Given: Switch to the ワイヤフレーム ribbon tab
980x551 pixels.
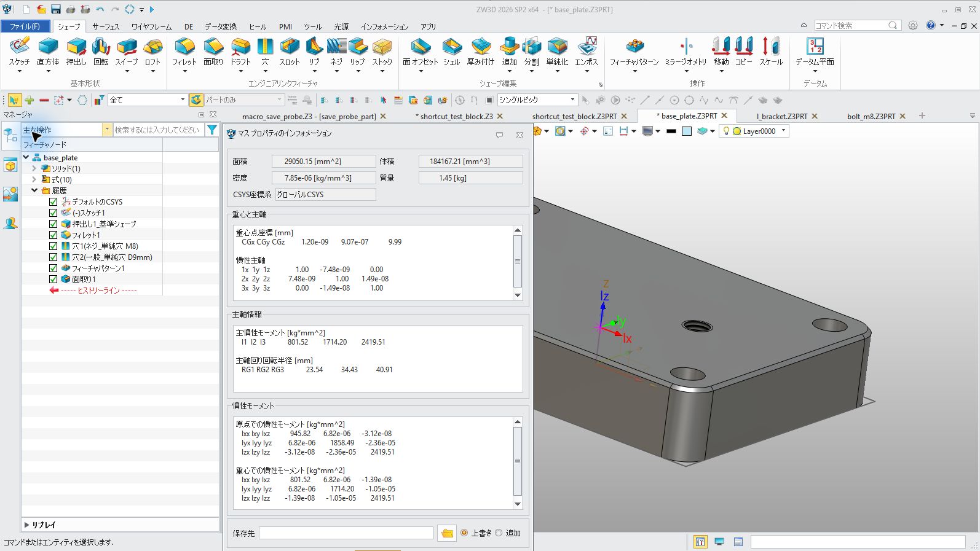Looking at the screenshot, I should coord(151,26).
